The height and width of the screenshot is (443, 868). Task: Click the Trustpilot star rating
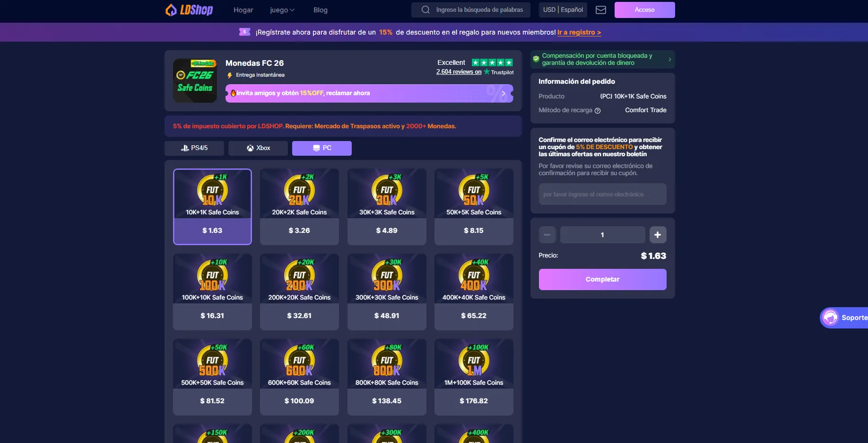coord(492,62)
